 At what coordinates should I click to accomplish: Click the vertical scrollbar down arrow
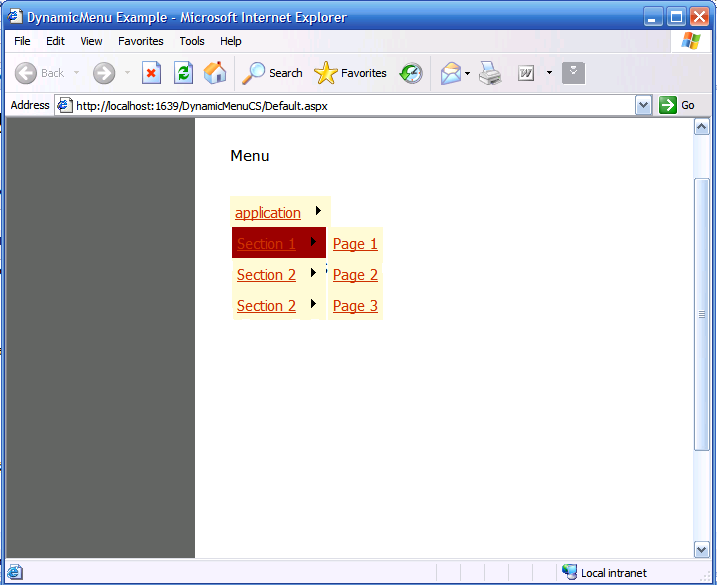point(701,549)
